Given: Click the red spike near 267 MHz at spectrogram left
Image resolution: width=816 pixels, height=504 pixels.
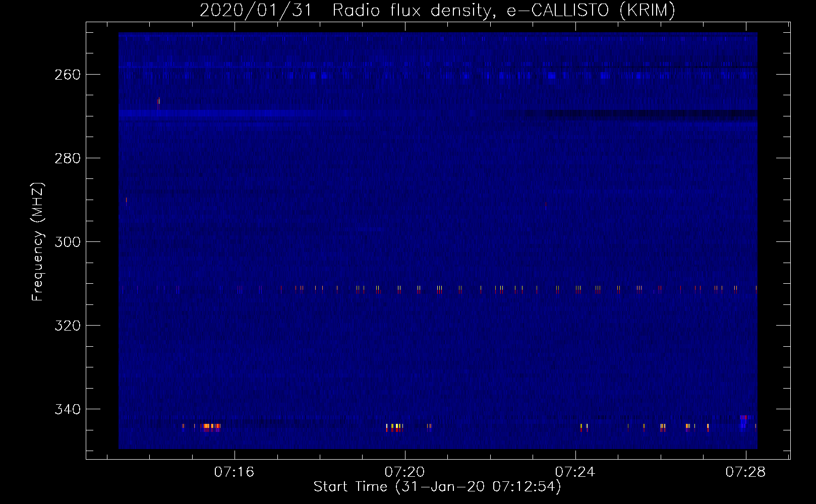Looking at the screenshot, I should (158, 104).
